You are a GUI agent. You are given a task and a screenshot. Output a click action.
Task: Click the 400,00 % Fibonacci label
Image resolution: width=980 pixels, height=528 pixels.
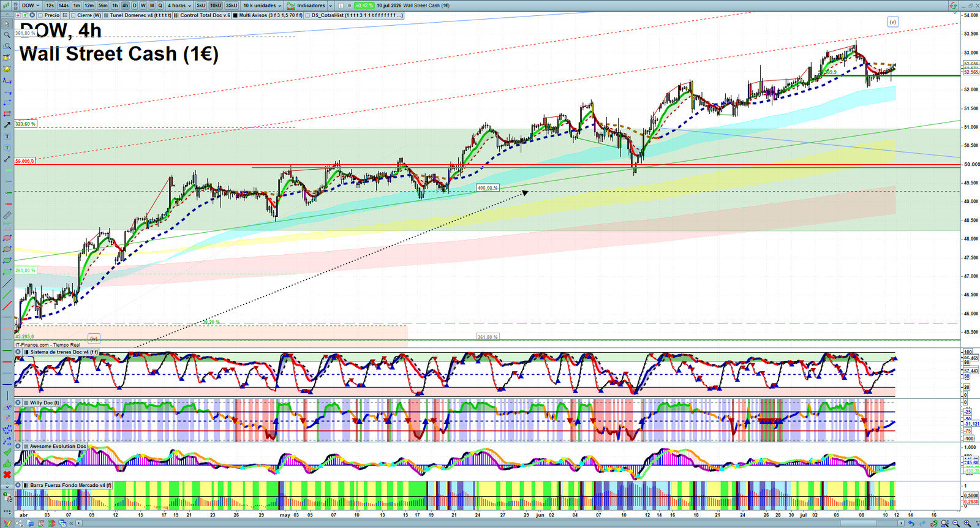tap(488, 188)
